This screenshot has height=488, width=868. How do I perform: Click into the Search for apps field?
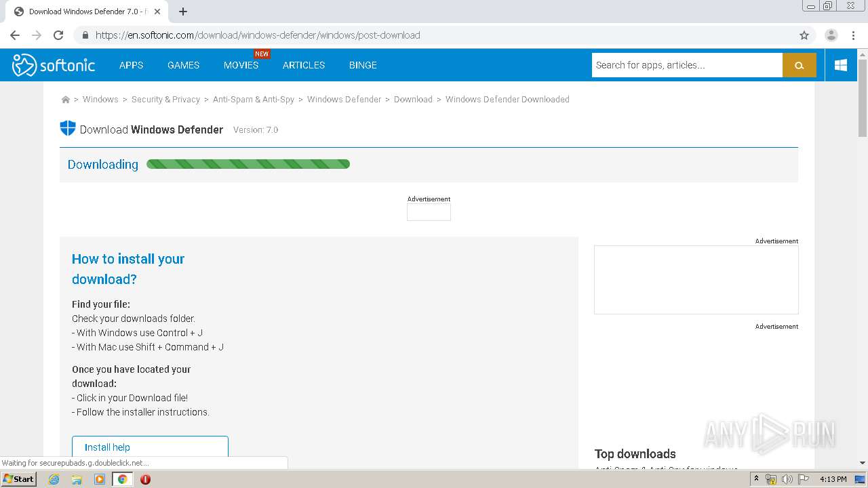click(687, 65)
